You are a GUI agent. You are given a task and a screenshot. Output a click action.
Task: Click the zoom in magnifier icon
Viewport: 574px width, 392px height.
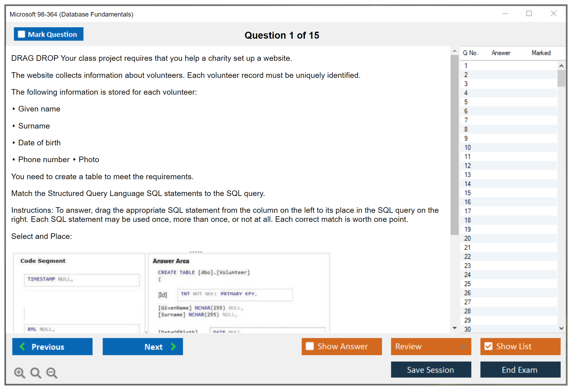[x=19, y=373]
